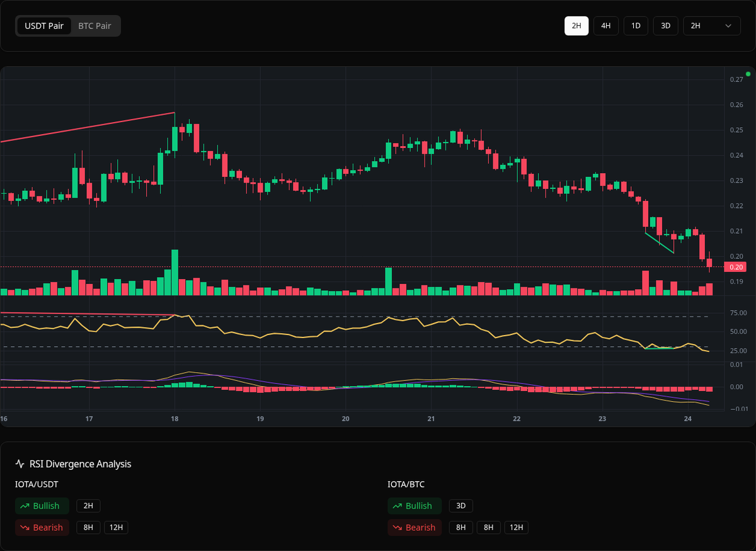Click the red bearish divergence trendline on price

[x=88, y=127]
